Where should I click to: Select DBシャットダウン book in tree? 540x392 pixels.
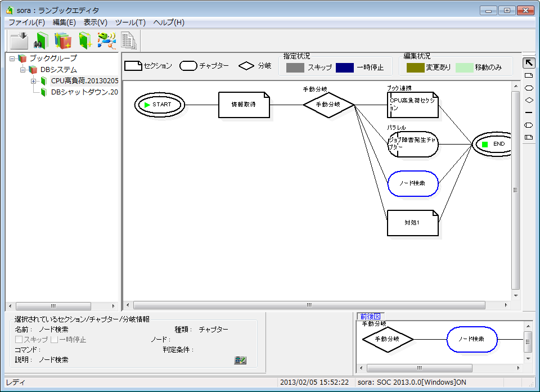pyautogui.click(x=84, y=92)
